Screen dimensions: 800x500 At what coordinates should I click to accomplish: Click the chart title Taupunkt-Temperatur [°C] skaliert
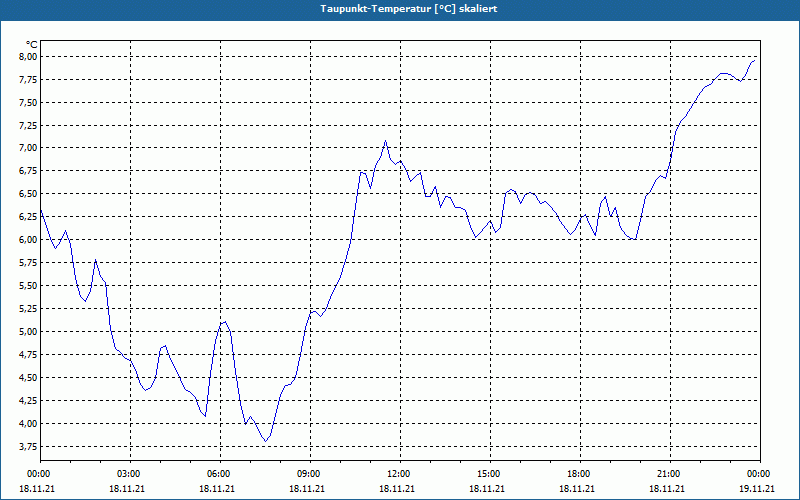click(x=409, y=9)
